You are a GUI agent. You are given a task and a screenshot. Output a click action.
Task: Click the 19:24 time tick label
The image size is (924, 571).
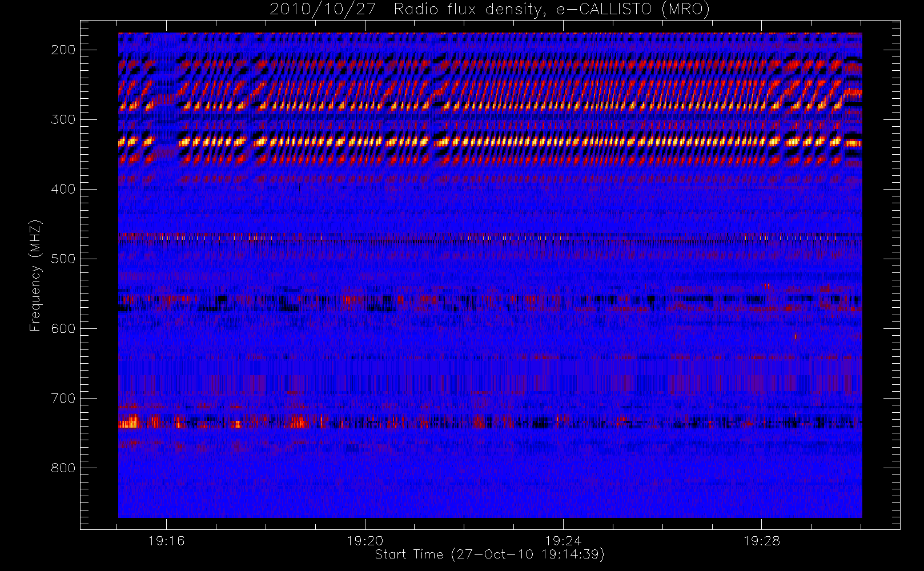[x=563, y=541]
